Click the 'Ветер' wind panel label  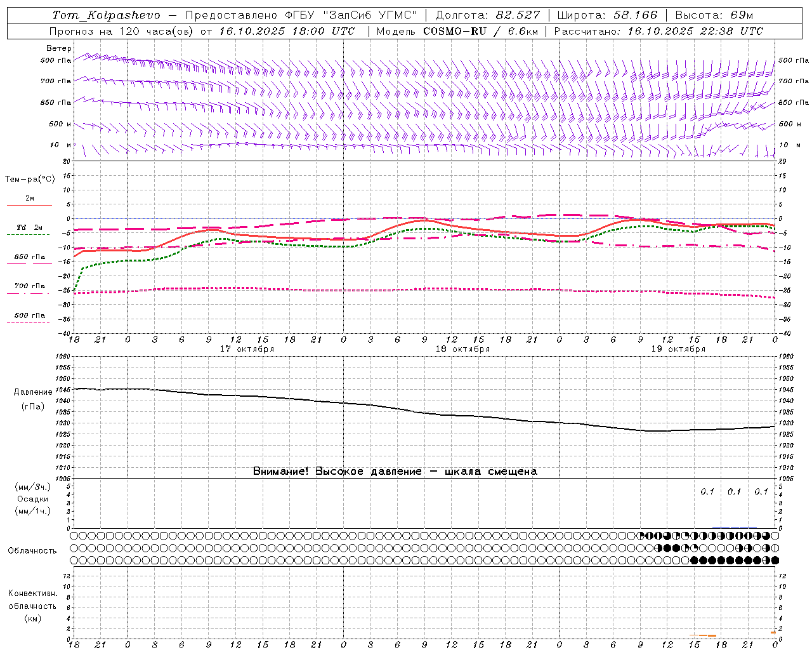click(59, 48)
